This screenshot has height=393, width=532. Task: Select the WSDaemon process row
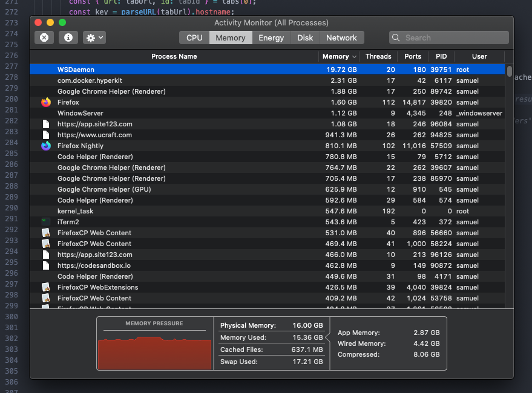(x=268, y=70)
